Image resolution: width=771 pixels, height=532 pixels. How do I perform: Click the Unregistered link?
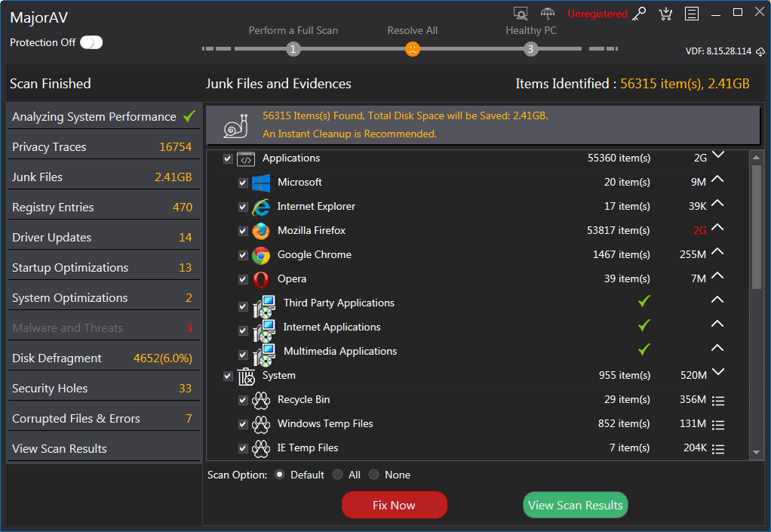pyautogui.click(x=597, y=14)
